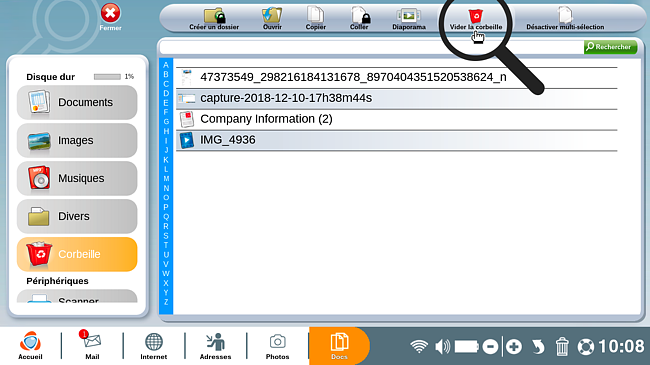Click the Disque dur usage bar
This screenshot has height=365, width=650.
(x=107, y=77)
